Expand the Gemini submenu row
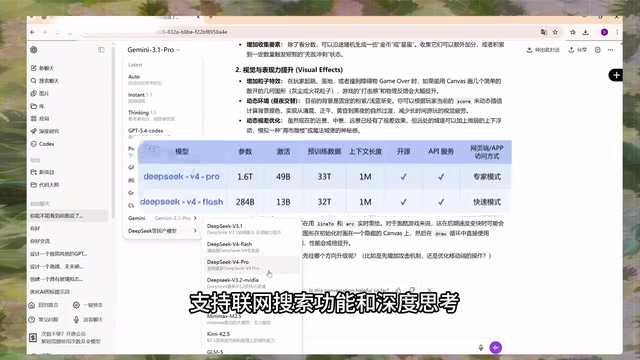 coord(162,218)
